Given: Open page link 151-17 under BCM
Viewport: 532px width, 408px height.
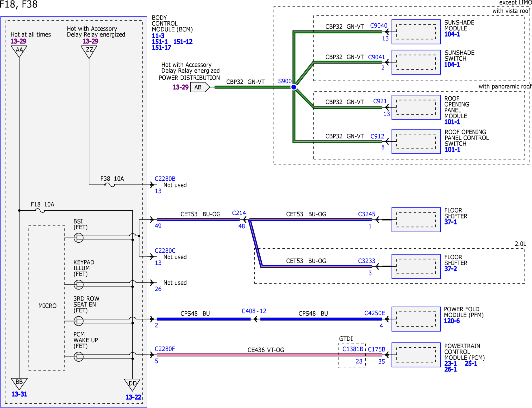Looking at the screenshot, I should pos(161,47).
